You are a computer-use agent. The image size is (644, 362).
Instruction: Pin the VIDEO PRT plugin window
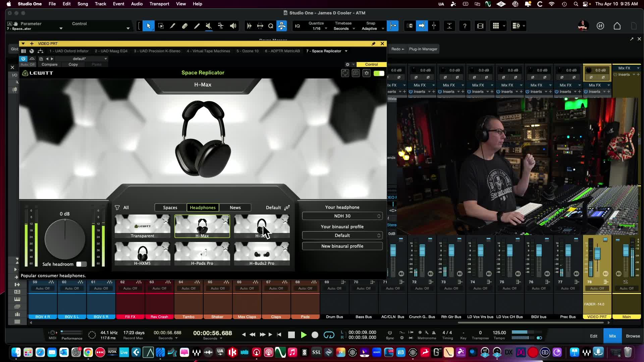pyautogui.click(x=373, y=44)
